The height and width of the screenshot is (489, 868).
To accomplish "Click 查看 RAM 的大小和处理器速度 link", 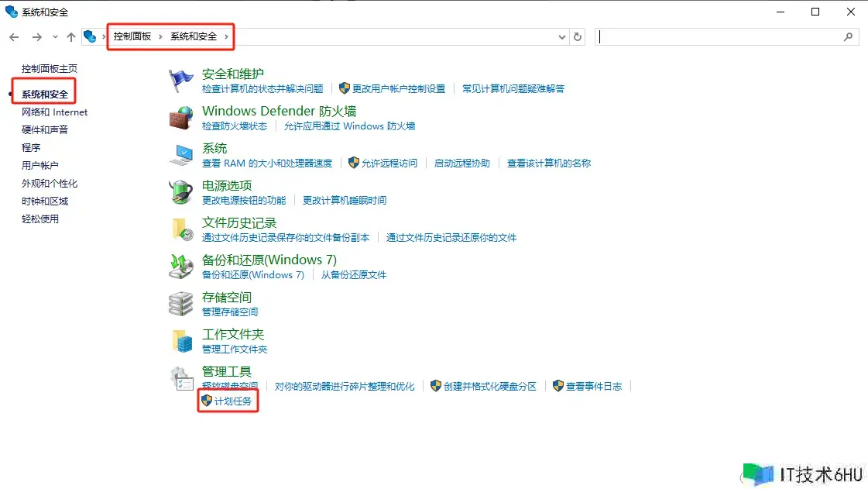I will 267,163.
